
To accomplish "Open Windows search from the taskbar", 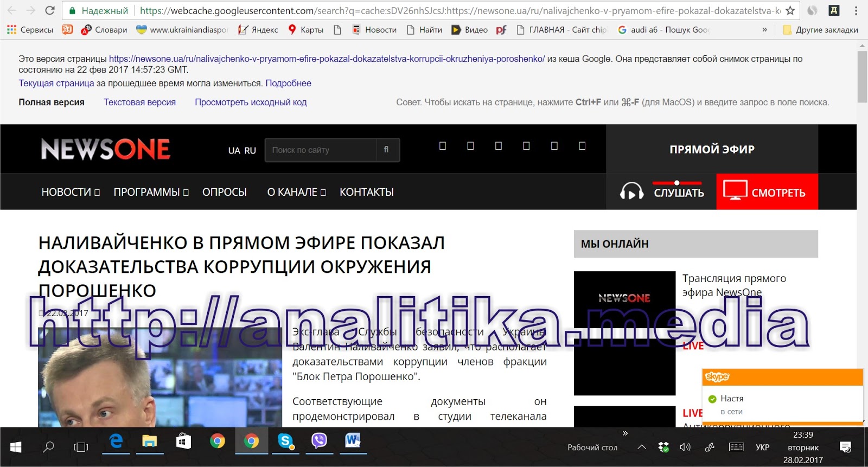I will pos(48,447).
